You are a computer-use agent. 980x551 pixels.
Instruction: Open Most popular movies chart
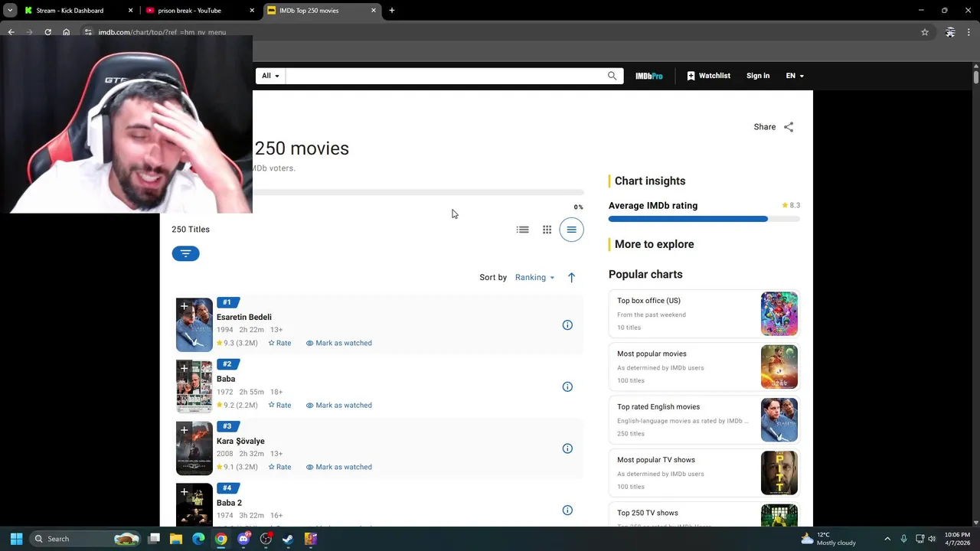pyautogui.click(x=704, y=367)
